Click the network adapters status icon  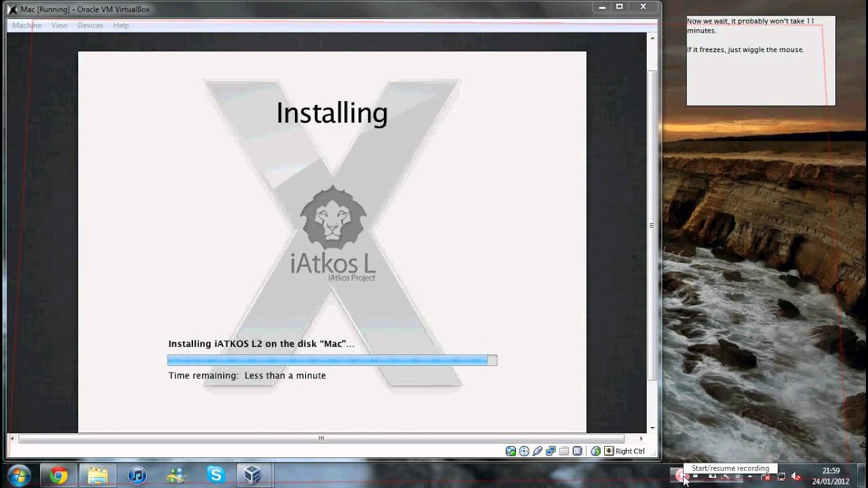pos(551,451)
